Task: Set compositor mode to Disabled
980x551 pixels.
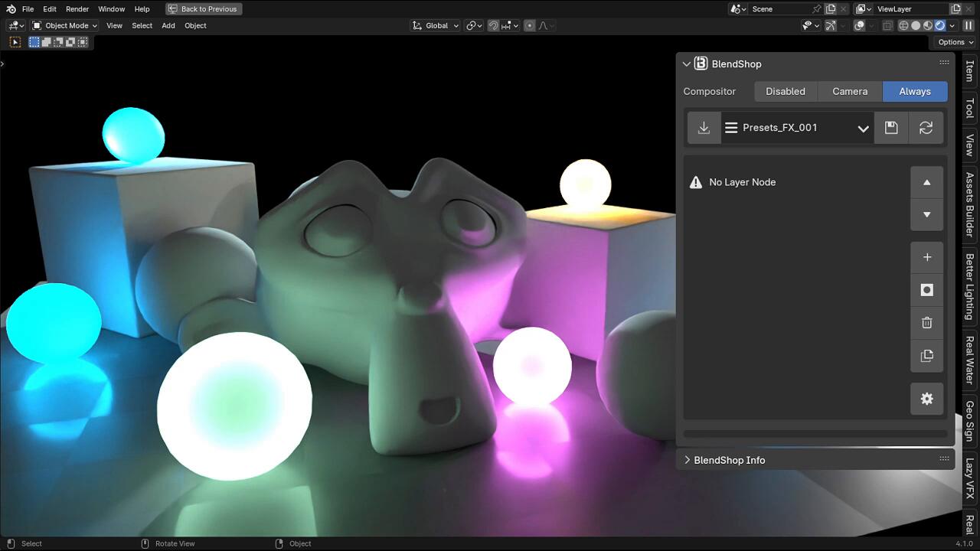Action: [785, 91]
